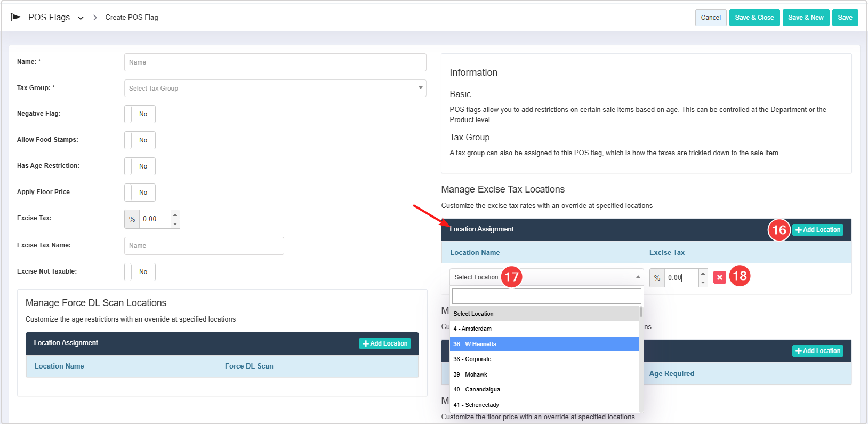Click the Save button
The height and width of the screenshot is (424, 868).
[845, 18]
